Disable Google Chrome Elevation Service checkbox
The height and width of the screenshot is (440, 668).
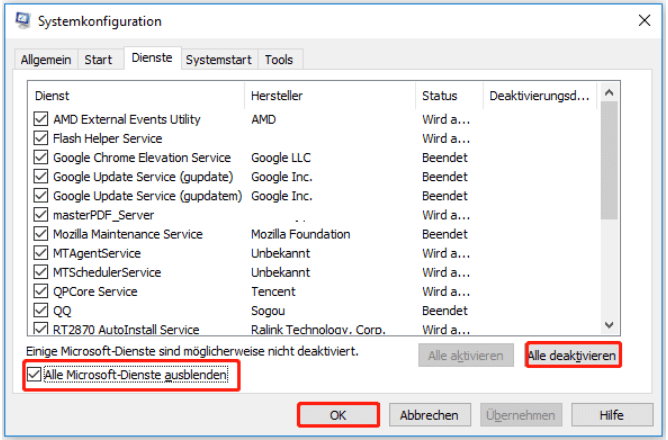coord(41,157)
